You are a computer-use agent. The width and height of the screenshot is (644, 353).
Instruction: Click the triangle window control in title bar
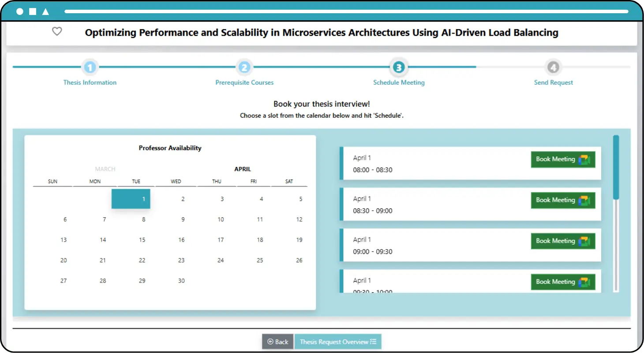(45, 11)
